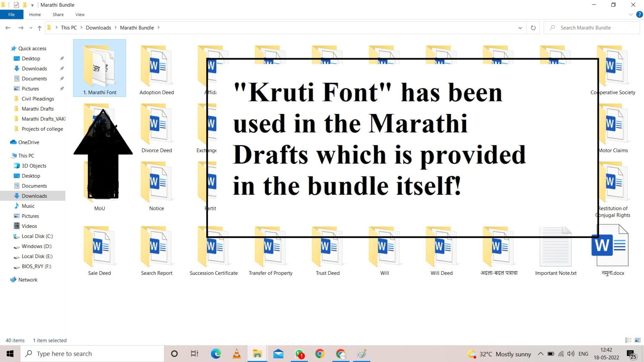The height and width of the screenshot is (362, 644).
Task: Switch to details view in status bar
Action: pyautogui.click(x=628, y=340)
